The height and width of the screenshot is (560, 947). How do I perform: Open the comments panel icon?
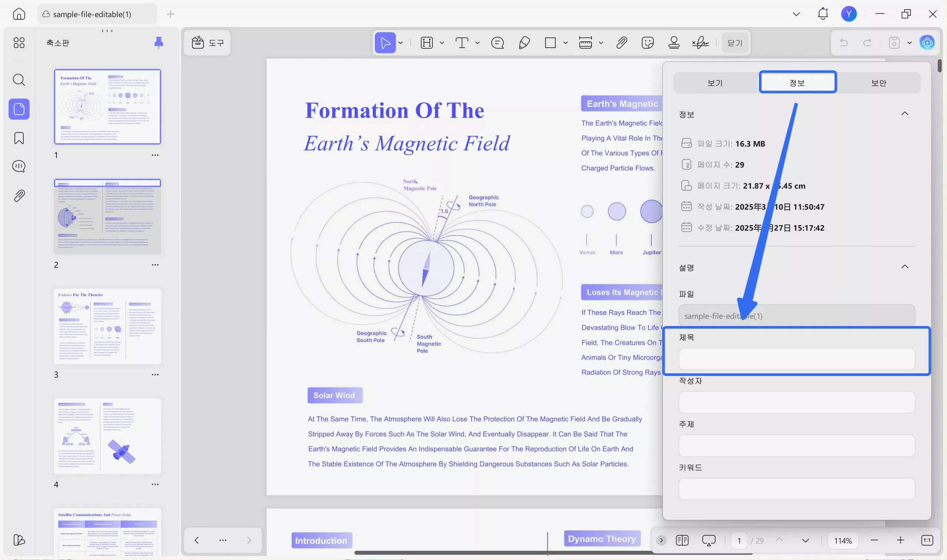19,166
